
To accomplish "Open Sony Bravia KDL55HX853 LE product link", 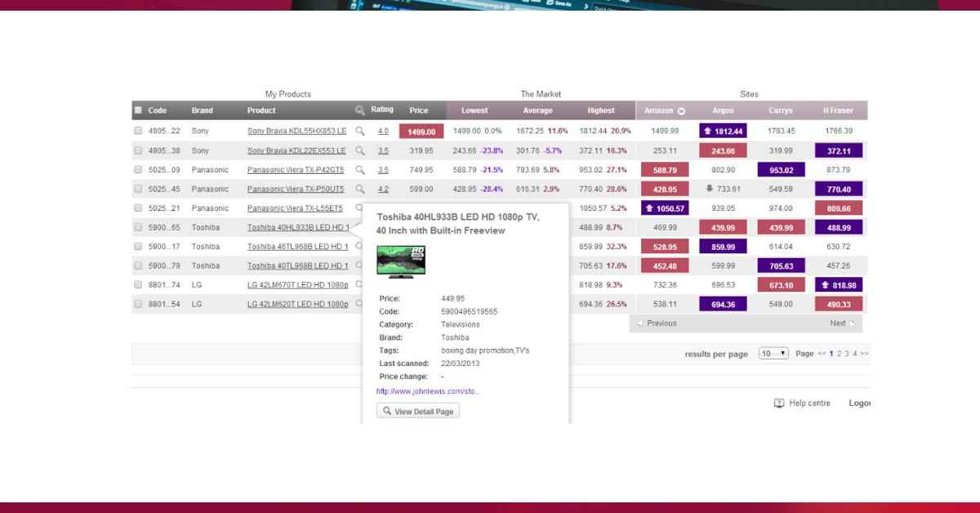I will (x=297, y=131).
